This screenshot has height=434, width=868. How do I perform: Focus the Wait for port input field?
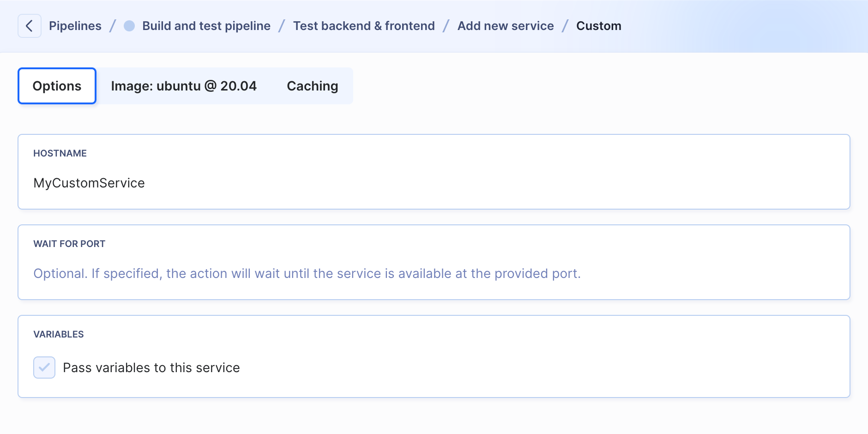434,262
